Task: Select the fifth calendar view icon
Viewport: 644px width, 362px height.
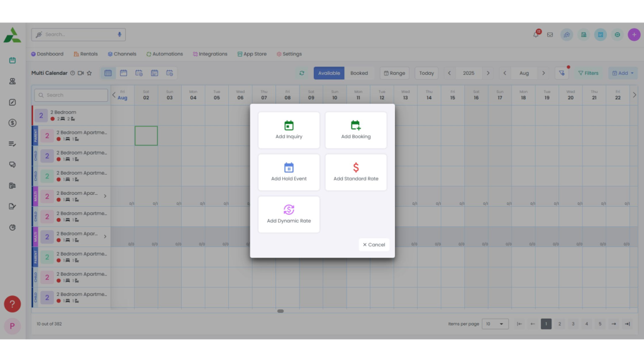Action: click(170, 73)
